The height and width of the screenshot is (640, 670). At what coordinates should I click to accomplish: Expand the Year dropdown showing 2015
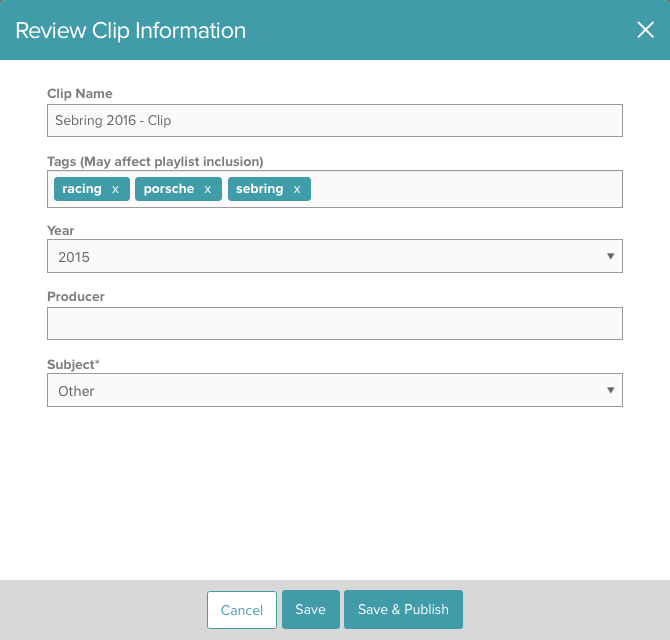point(334,257)
